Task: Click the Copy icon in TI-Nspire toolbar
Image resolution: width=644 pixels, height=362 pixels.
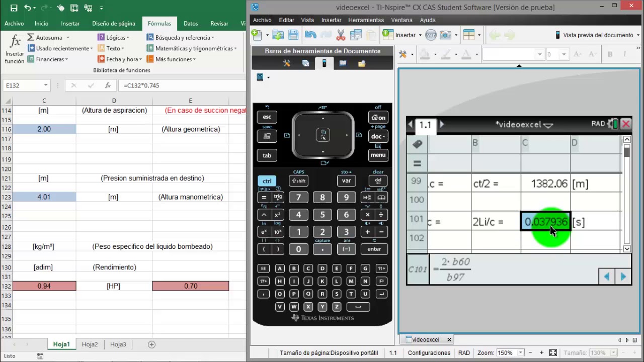Action: point(356,35)
